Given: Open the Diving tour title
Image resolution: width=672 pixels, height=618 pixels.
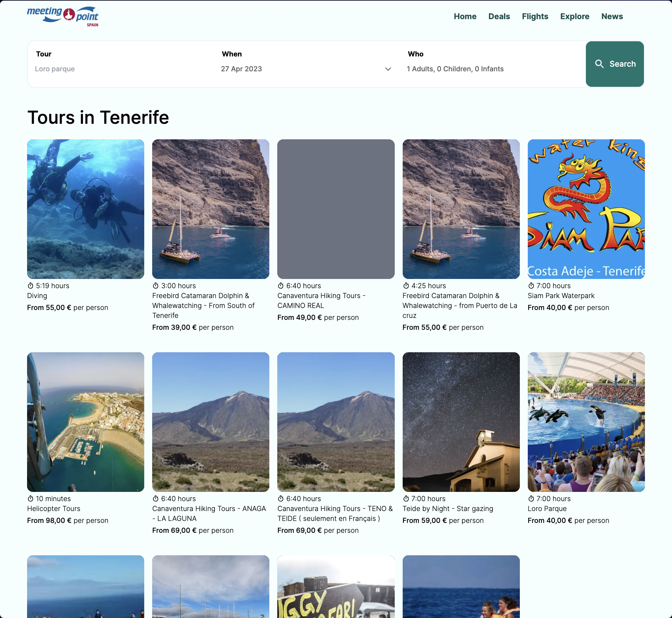Looking at the screenshot, I should coord(37,295).
